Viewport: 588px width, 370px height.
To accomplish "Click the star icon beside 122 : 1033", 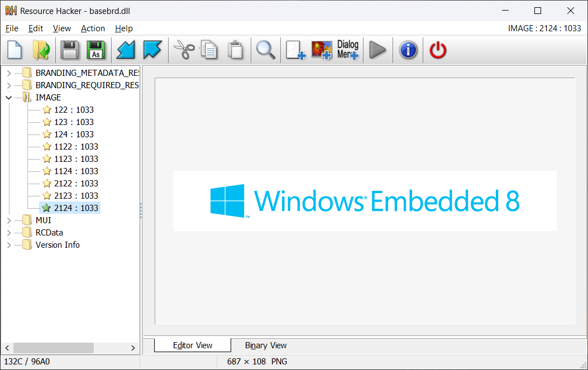I will pos(47,110).
